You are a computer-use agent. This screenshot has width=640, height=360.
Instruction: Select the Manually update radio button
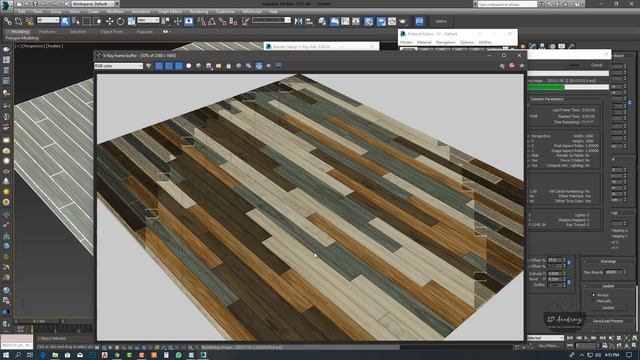pos(594,301)
